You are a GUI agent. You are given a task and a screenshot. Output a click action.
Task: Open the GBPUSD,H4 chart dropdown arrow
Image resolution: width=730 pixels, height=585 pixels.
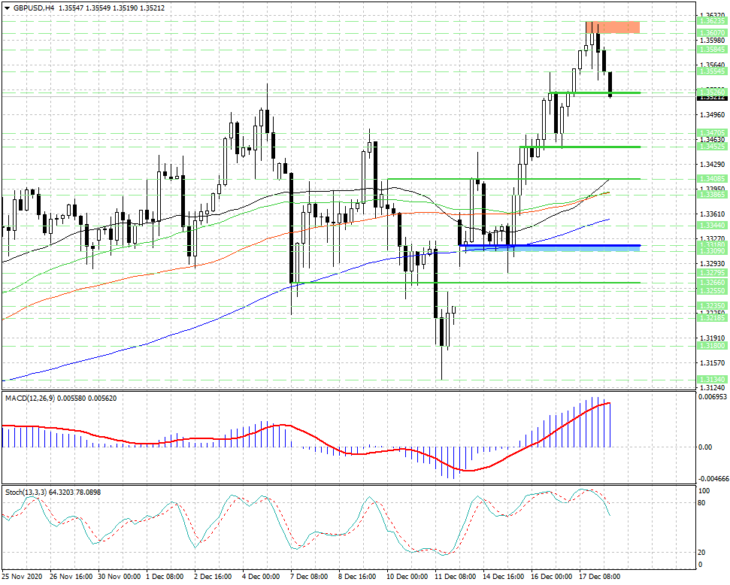pyautogui.click(x=7, y=8)
